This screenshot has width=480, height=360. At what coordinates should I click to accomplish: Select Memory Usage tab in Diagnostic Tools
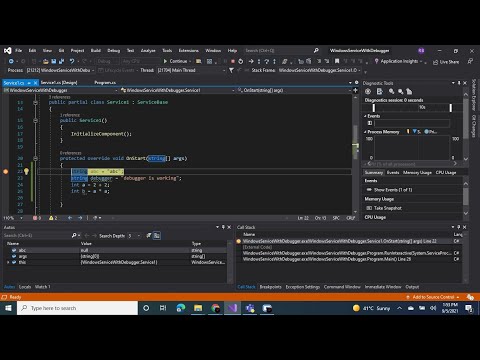(417, 172)
